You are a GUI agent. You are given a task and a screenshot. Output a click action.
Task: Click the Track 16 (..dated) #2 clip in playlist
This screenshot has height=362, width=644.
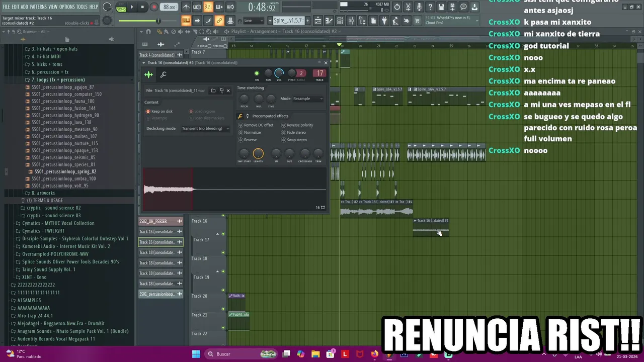coord(431,228)
